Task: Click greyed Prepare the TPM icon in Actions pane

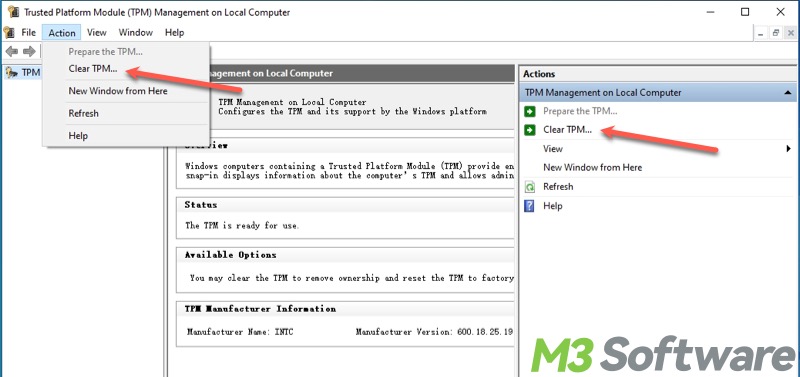Action: click(x=530, y=111)
